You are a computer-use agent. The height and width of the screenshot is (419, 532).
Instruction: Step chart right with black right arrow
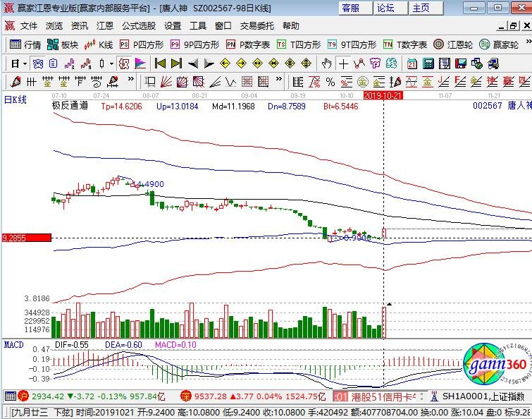(x=209, y=63)
